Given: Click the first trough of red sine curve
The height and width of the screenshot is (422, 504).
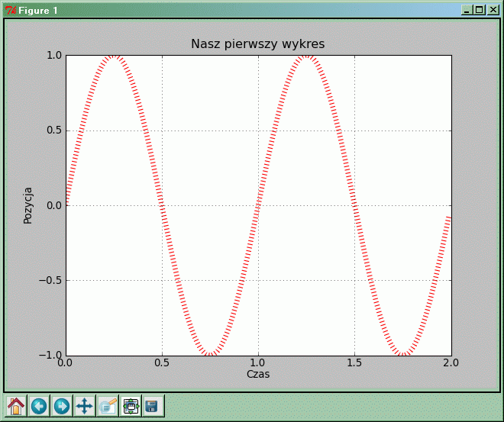Looking at the screenshot, I should [210, 354].
